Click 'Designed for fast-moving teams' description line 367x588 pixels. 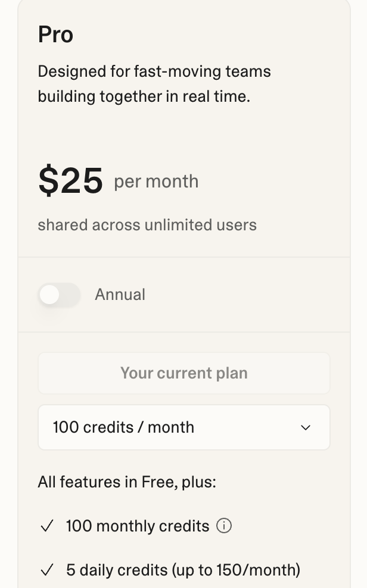point(154,71)
